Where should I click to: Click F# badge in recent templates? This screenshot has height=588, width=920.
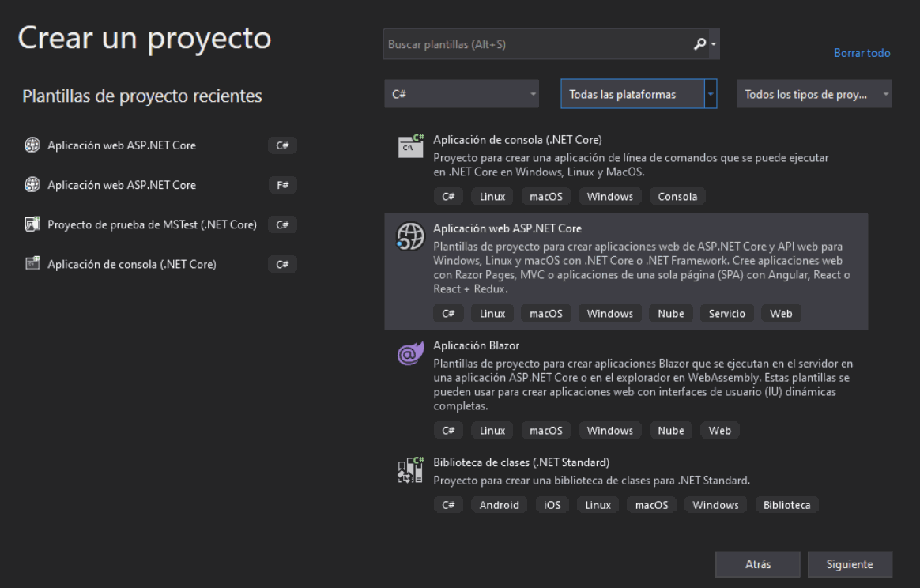click(282, 185)
